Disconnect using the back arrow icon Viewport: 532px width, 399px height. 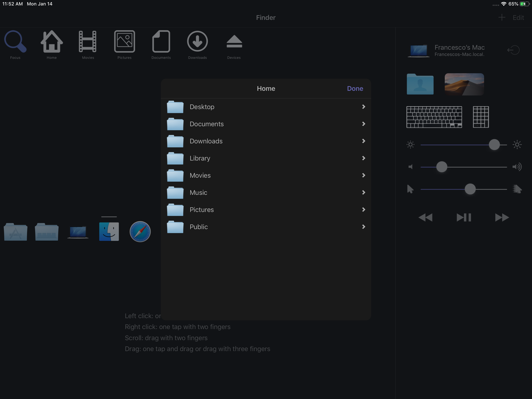click(x=513, y=50)
